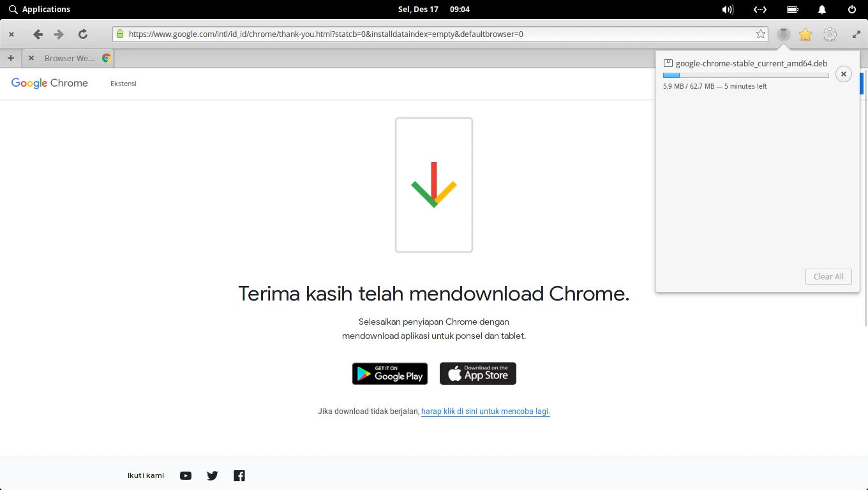Open the Ekstensi link
Image resolution: width=868 pixels, height=490 pixels.
click(x=123, y=84)
